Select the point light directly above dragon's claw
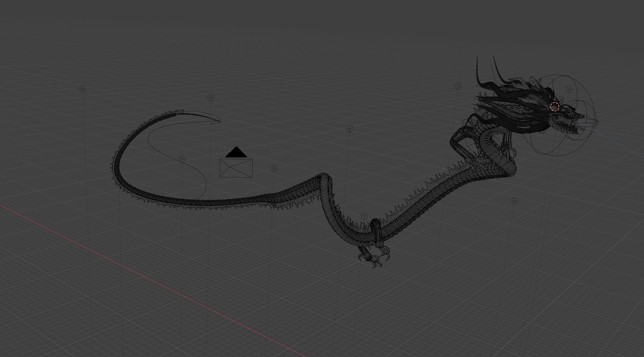 click(364, 216)
